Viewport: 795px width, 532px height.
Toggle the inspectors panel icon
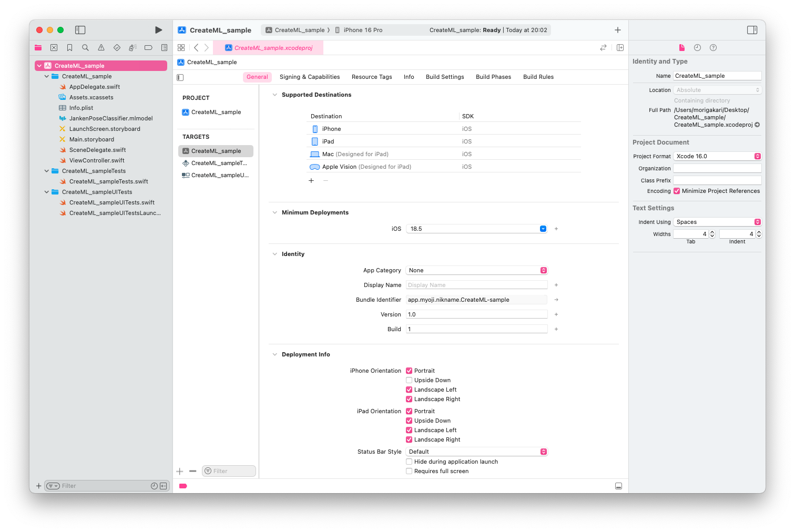click(x=752, y=30)
